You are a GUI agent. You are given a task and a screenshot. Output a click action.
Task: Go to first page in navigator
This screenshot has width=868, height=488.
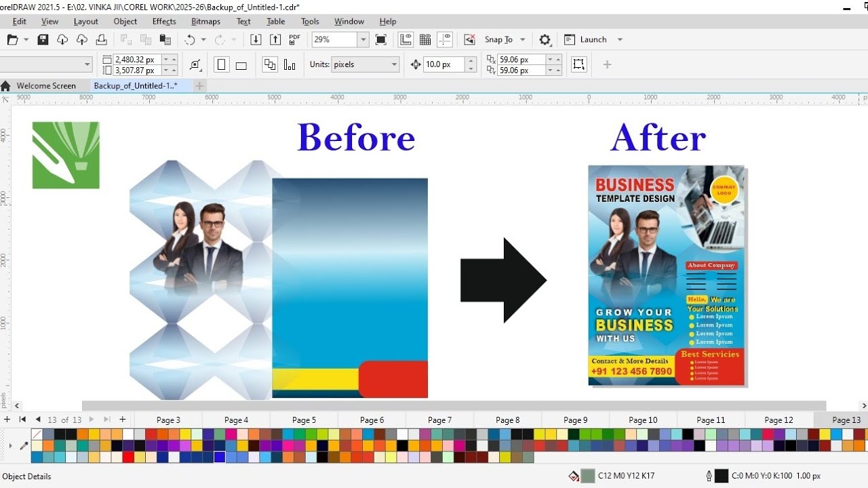22,420
